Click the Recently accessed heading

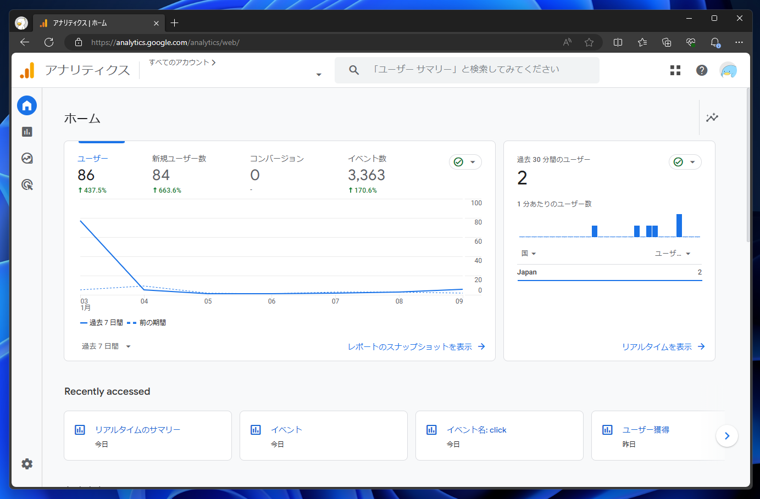[107, 391]
